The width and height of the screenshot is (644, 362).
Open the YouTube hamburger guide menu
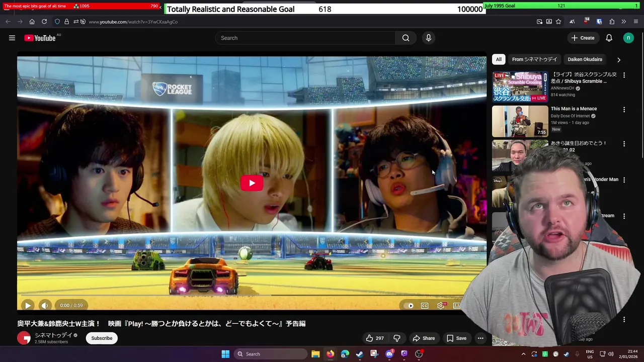(x=12, y=38)
